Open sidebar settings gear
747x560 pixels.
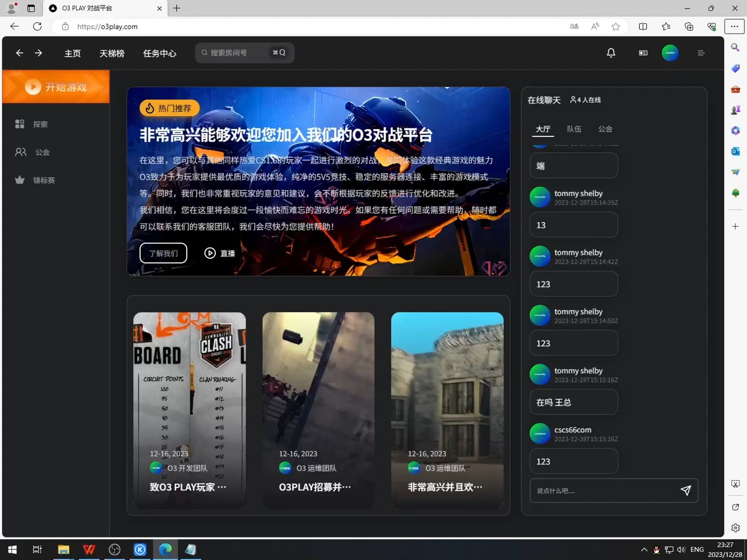(x=735, y=528)
